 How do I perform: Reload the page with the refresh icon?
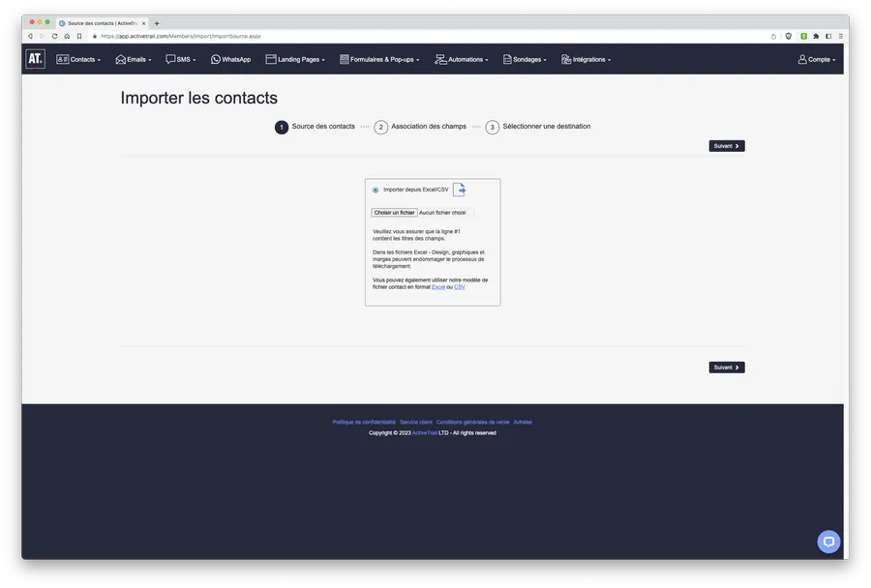click(54, 36)
